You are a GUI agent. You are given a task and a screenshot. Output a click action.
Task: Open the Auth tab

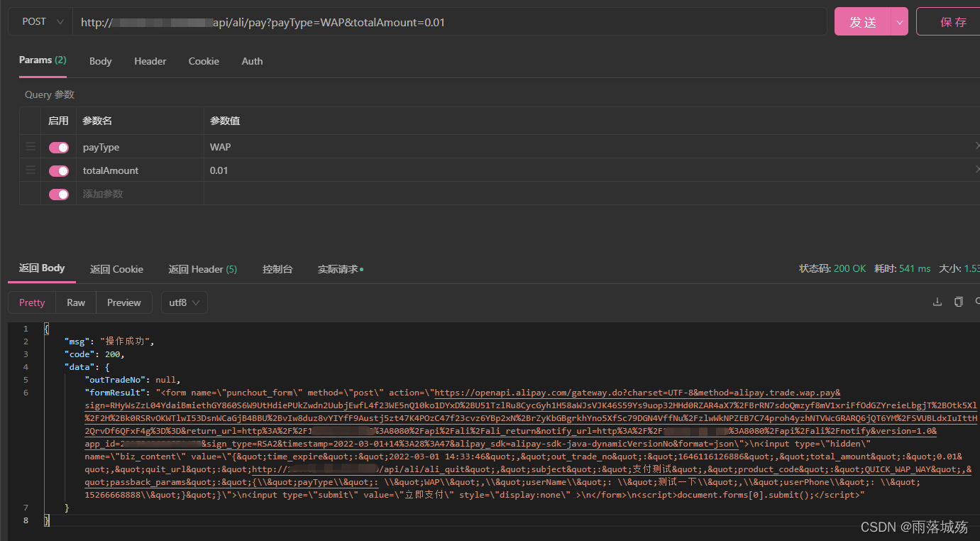click(x=252, y=61)
